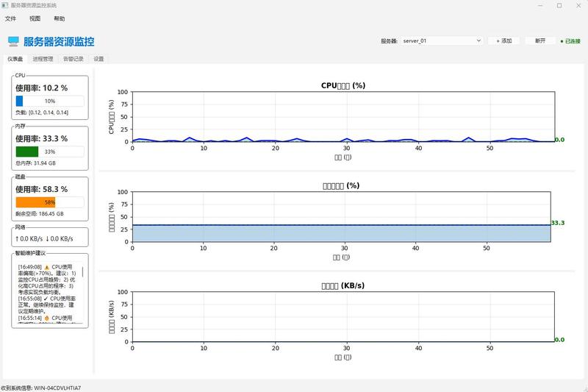Switch to the 告警记录 tab

(x=73, y=59)
